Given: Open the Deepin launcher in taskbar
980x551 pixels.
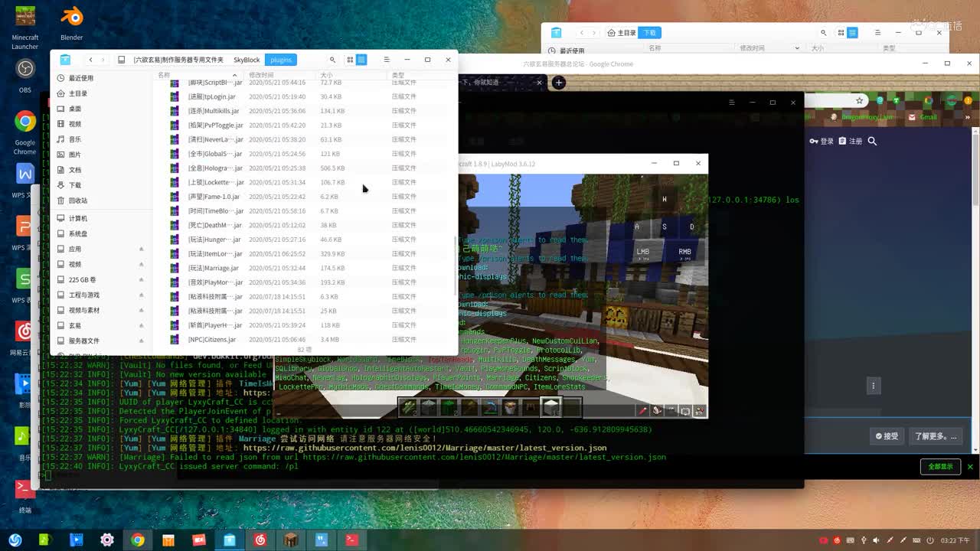Looking at the screenshot, I should click(15, 540).
